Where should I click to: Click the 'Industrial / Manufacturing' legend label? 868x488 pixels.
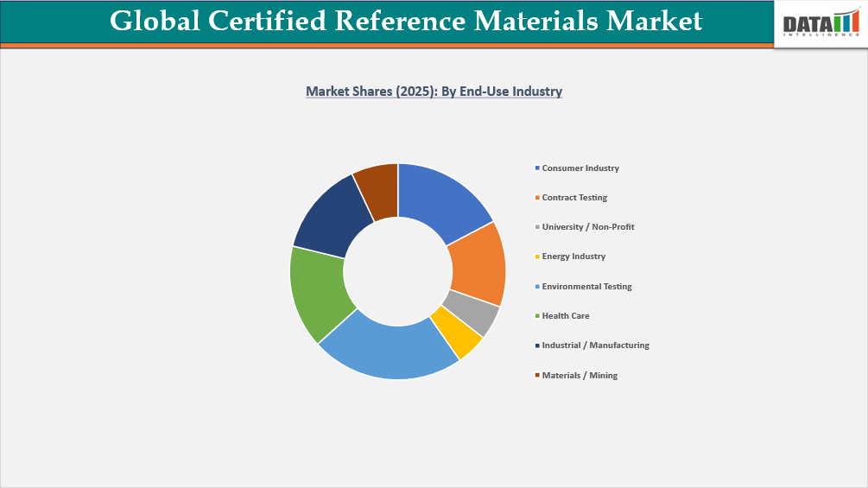(x=596, y=345)
